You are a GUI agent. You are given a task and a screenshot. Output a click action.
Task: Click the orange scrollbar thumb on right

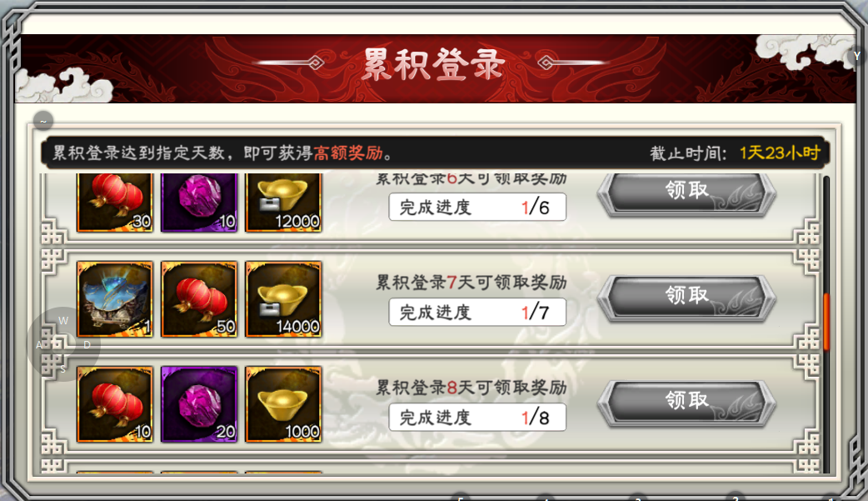(826, 322)
